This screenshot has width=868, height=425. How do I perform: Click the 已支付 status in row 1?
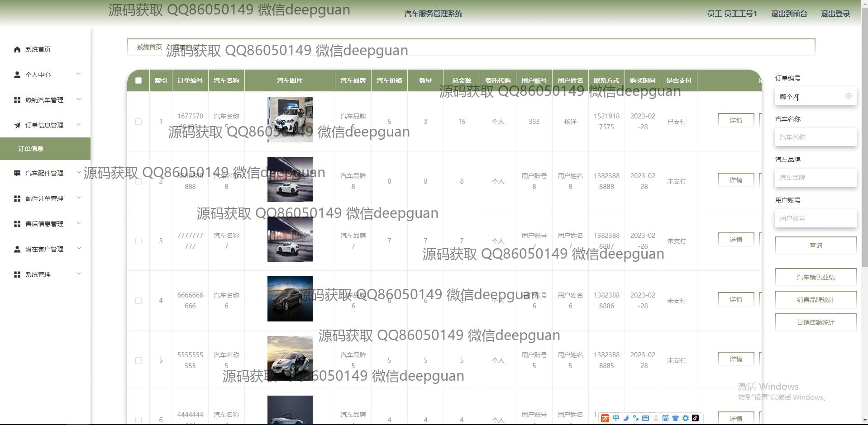point(677,122)
